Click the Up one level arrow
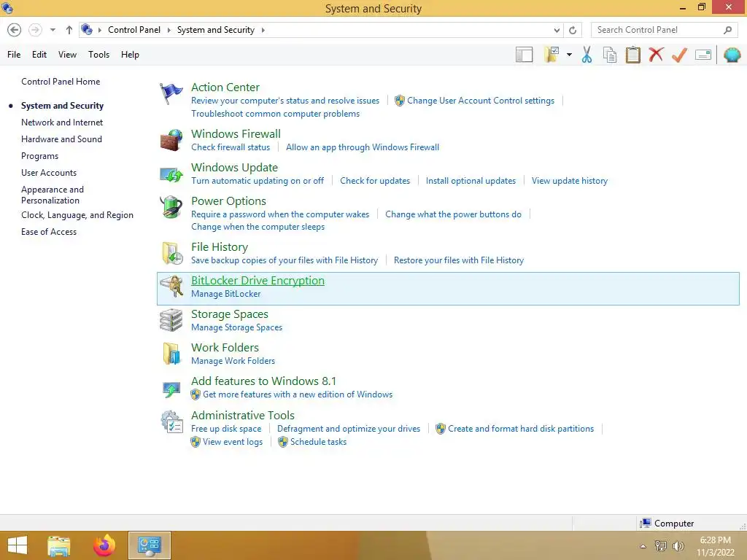 point(69,30)
